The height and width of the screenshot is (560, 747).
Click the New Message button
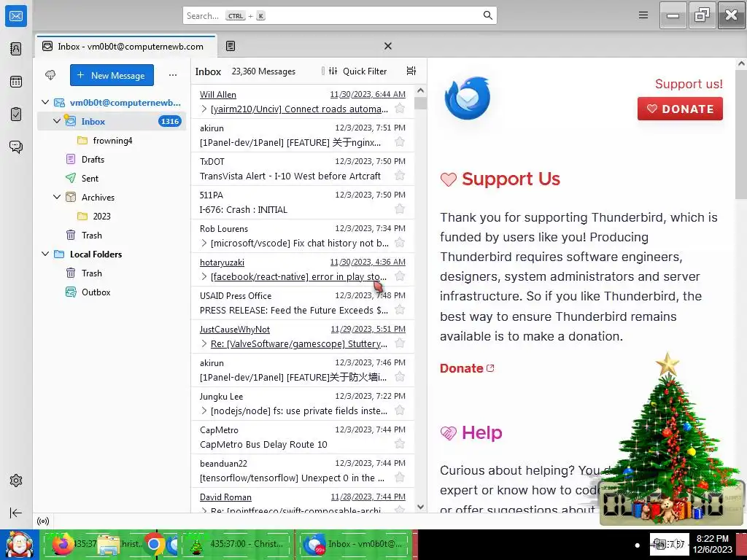112,75
